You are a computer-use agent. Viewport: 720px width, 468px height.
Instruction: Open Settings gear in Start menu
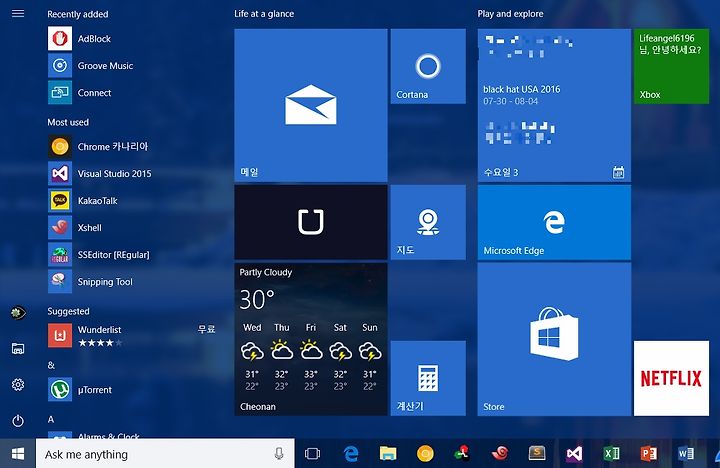pyautogui.click(x=18, y=384)
